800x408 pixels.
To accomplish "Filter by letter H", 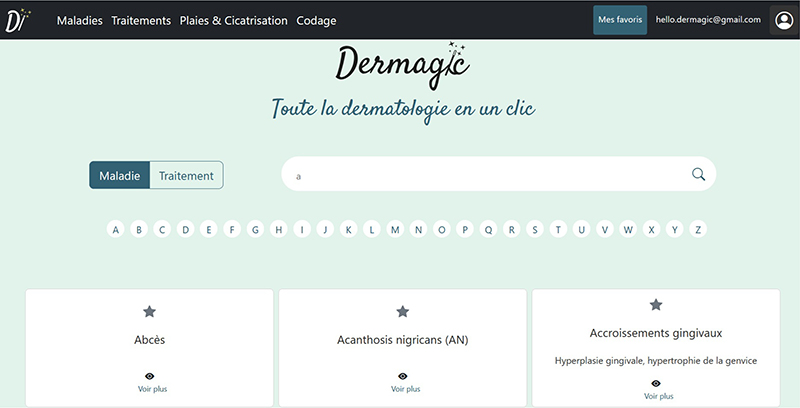I will click(279, 230).
